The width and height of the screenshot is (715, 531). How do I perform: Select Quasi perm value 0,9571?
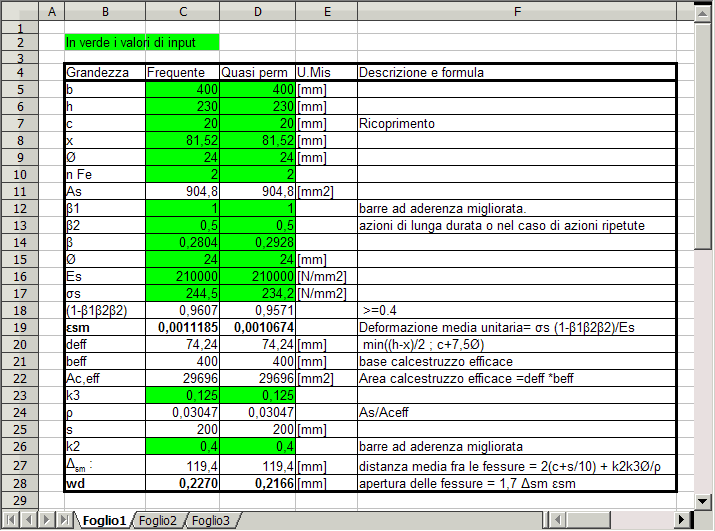(258, 310)
